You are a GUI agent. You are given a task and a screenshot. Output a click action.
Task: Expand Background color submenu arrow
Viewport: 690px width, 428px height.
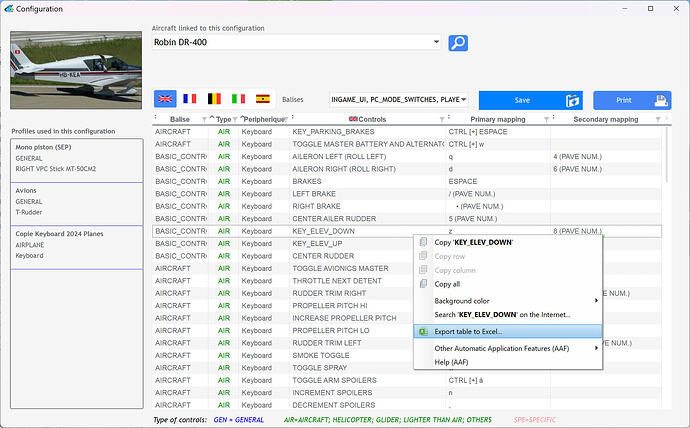(596, 301)
